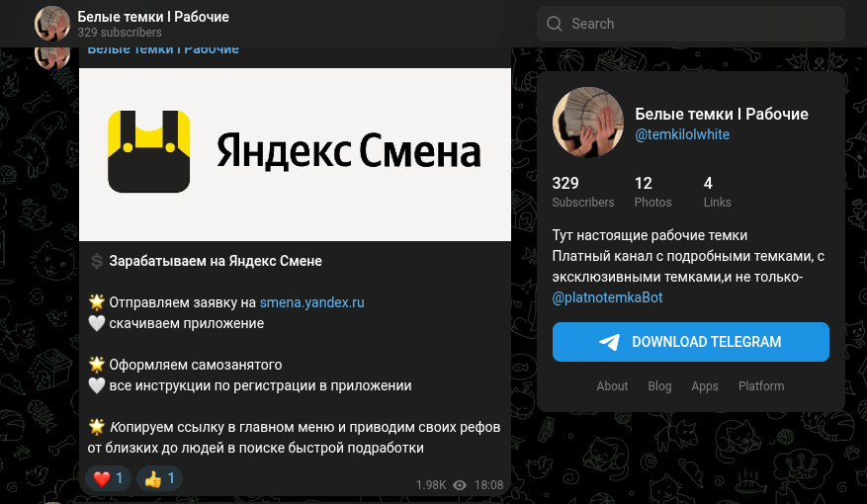867x504 pixels.
Task: Toggle the thumbs up reaction
Action: (159, 478)
